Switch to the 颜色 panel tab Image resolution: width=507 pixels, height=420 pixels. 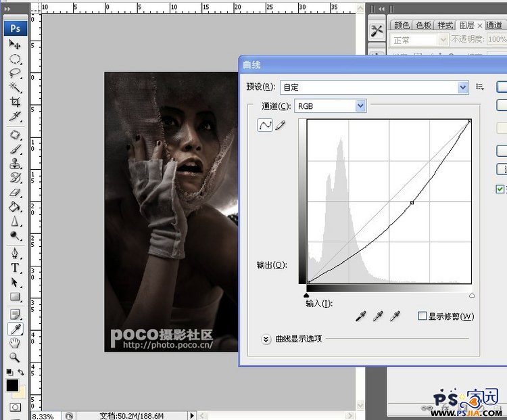pos(402,25)
